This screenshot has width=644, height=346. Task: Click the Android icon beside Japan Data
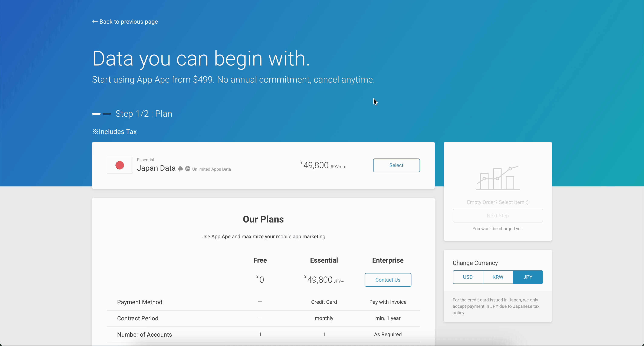tap(180, 169)
